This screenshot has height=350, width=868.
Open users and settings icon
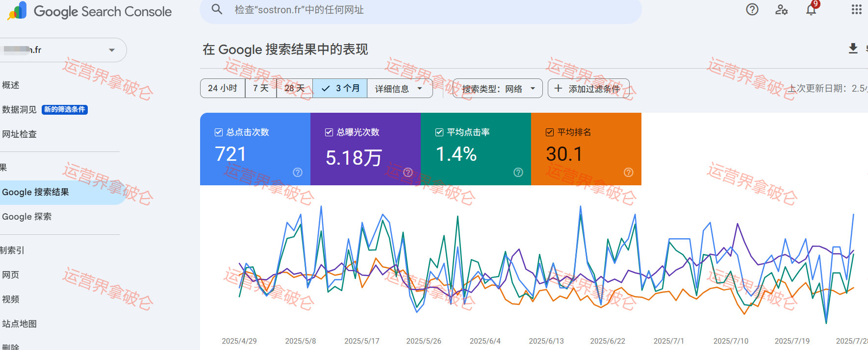781,9
